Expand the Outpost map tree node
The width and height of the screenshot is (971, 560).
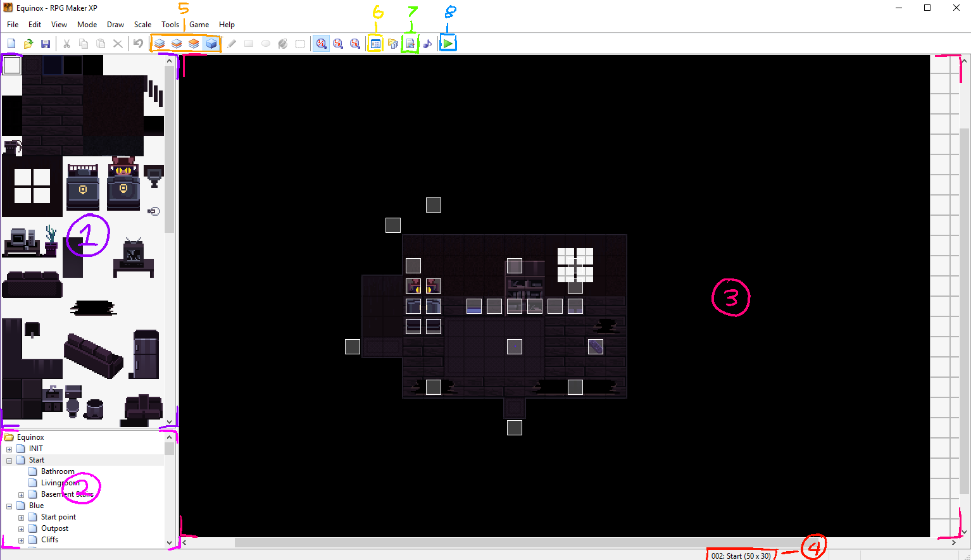pyautogui.click(x=21, y=529)
